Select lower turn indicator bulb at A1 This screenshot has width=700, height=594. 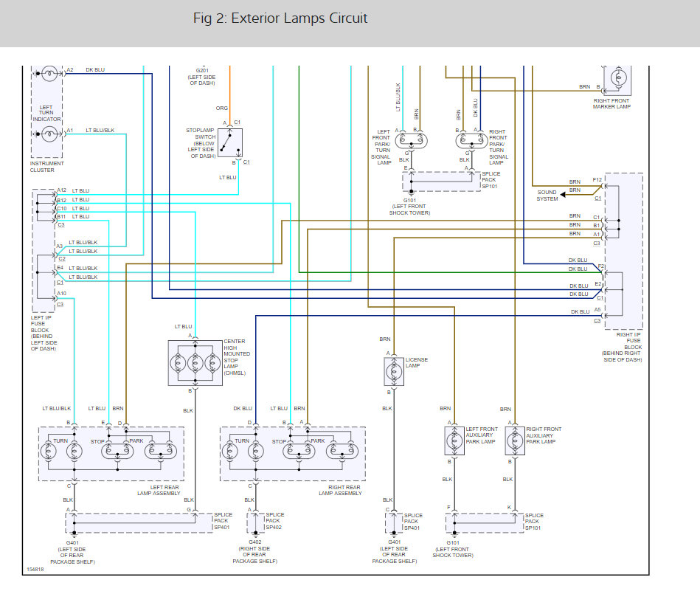tap(49, 134)
